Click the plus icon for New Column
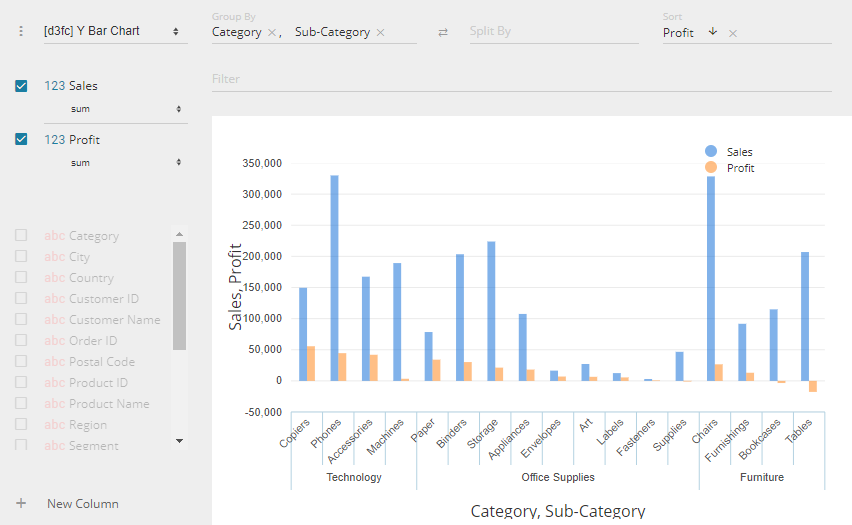The image size is (852, 525). tap(21, 504)
